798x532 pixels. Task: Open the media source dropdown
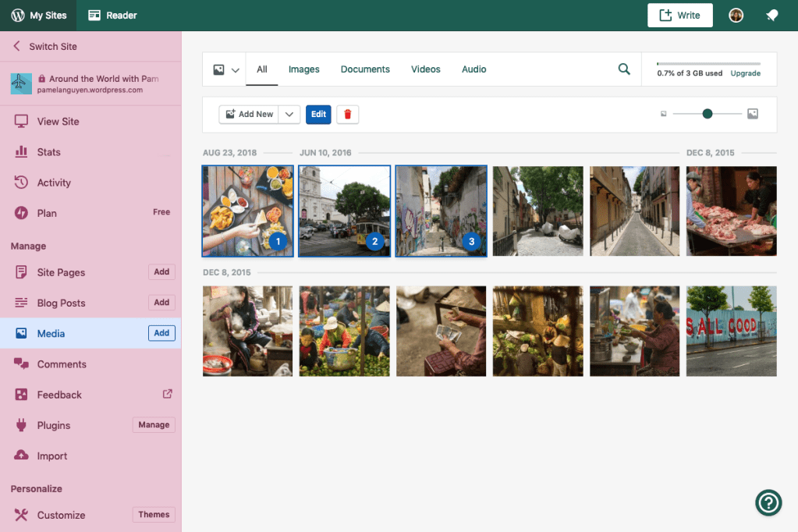point(225,69)
